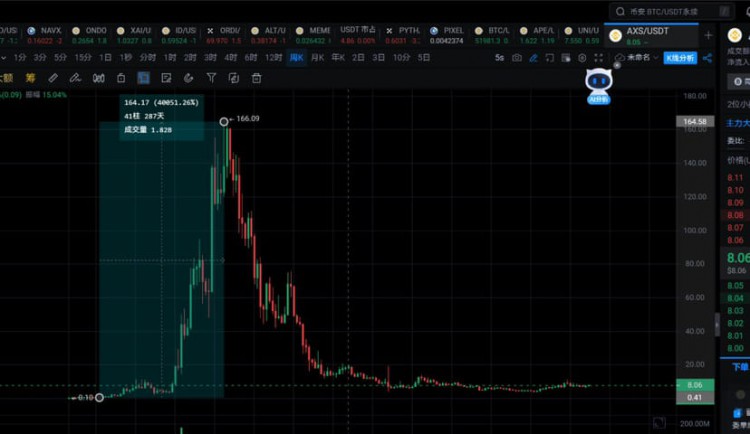
Task: Switch to the ORDI ticker tab
Action: [x=224, y=35]
